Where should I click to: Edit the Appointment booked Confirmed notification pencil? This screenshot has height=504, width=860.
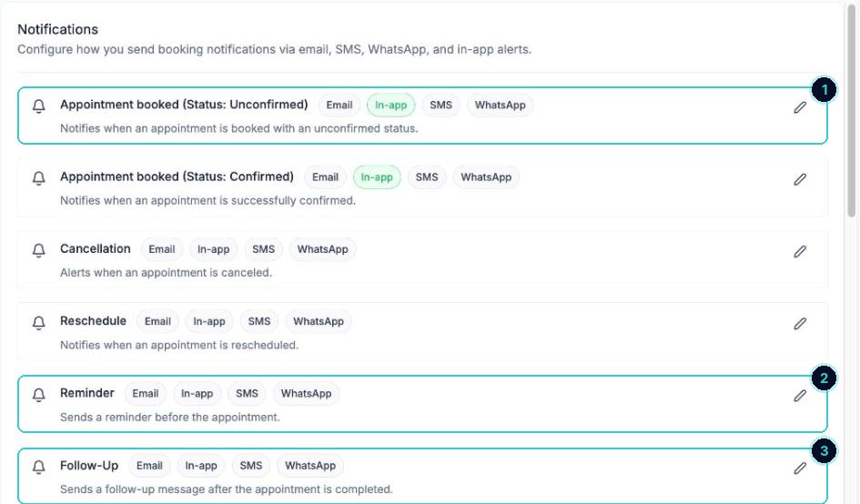tap(800, 179)
